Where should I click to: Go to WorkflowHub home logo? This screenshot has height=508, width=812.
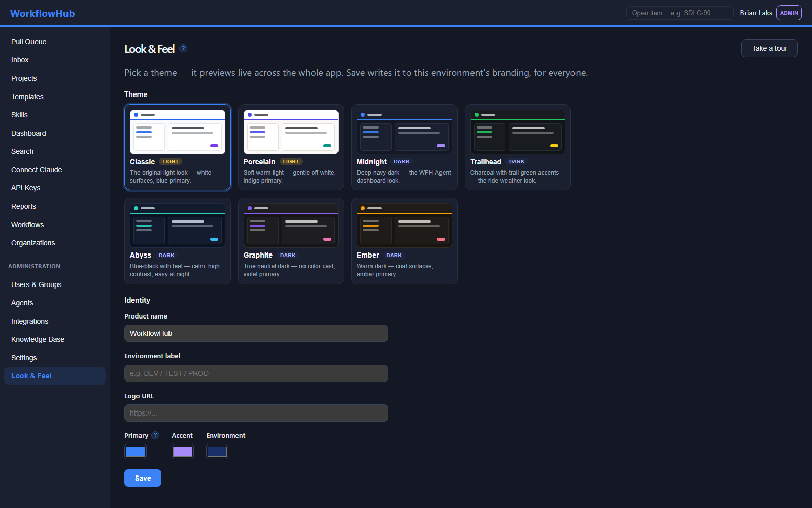pos(43,13)
